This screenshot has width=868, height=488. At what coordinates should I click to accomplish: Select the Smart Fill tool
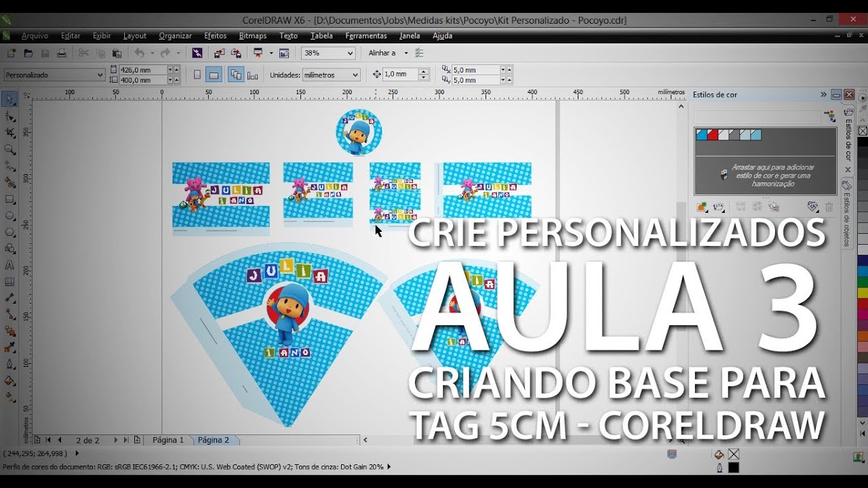click(9, 182)
